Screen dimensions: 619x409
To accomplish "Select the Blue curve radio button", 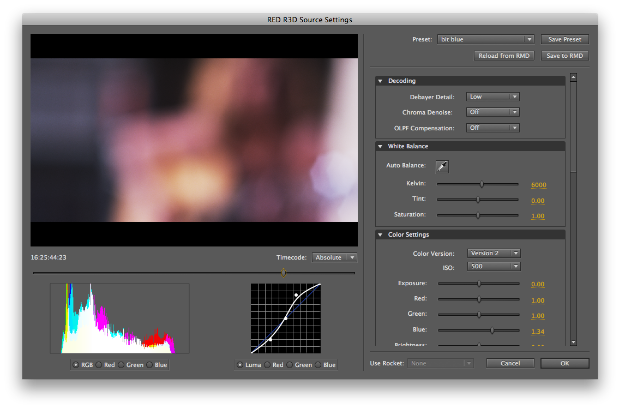I will 318,365.
